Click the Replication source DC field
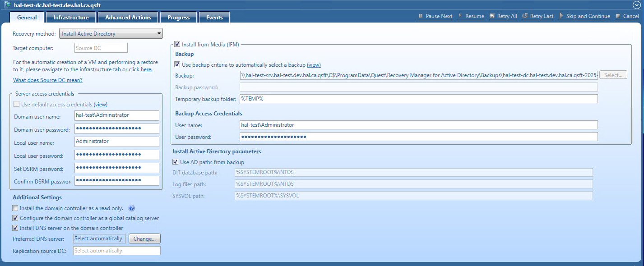This screenshot has height=266, width=644. coord(116,251)
